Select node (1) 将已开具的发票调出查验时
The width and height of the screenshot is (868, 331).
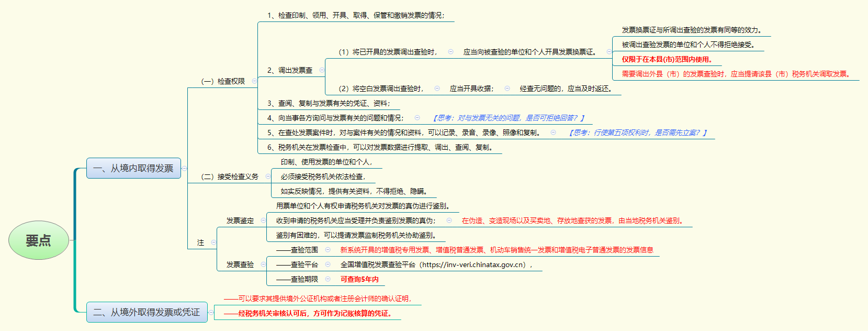(388, 52)
